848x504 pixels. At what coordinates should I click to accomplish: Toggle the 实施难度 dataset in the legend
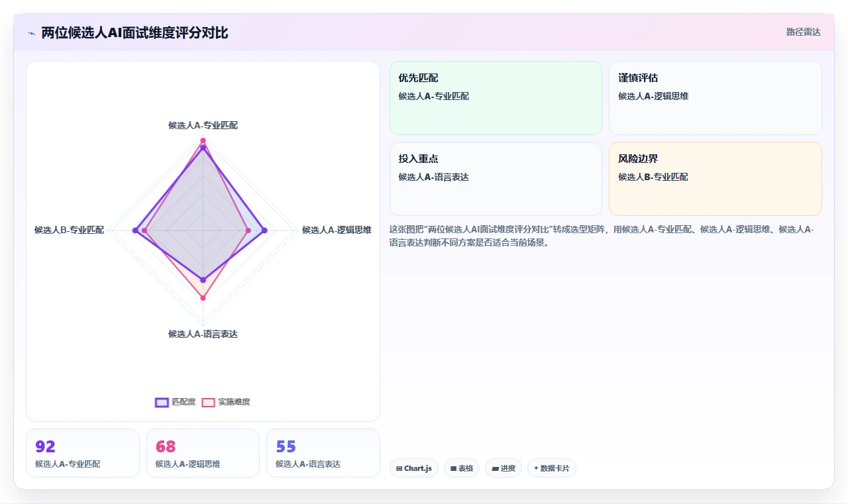[226, 402]
